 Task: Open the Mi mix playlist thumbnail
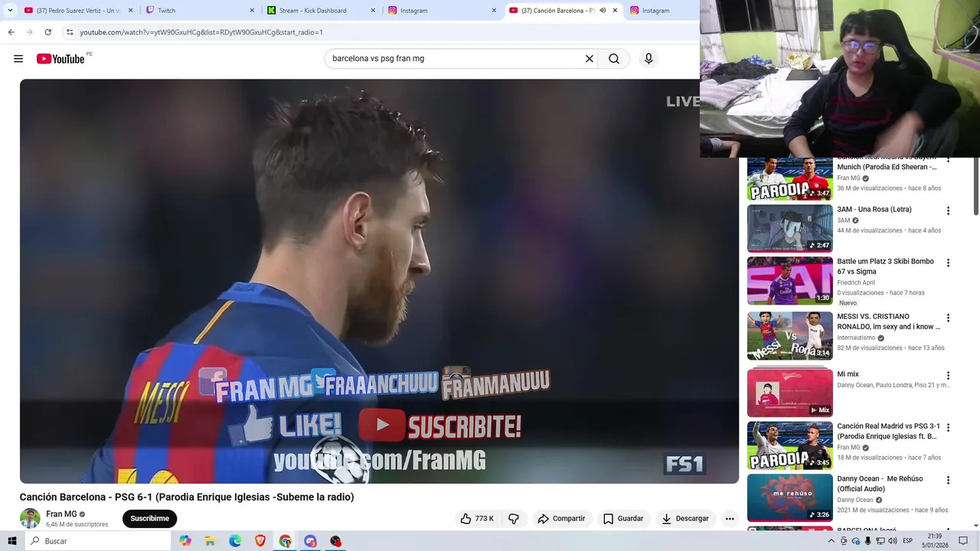[789, 393]
